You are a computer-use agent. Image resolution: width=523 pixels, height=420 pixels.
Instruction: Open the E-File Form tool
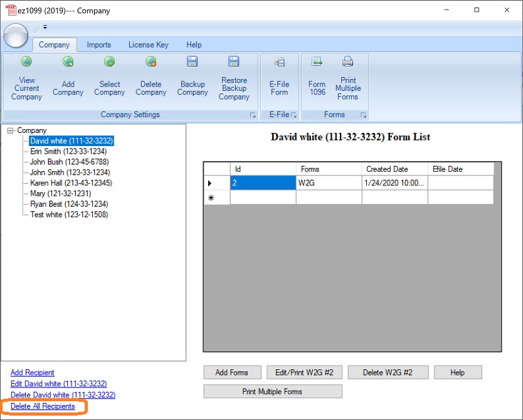[279, 62]
